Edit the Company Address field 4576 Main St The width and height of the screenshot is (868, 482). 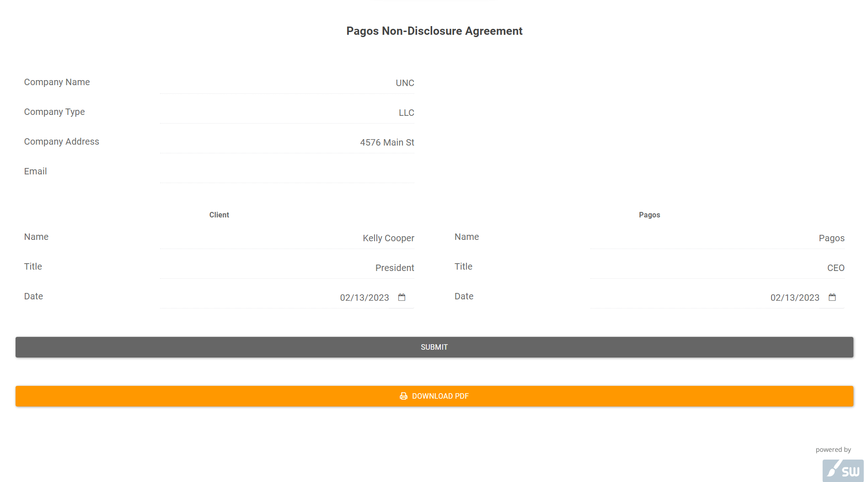coord(287,142)
